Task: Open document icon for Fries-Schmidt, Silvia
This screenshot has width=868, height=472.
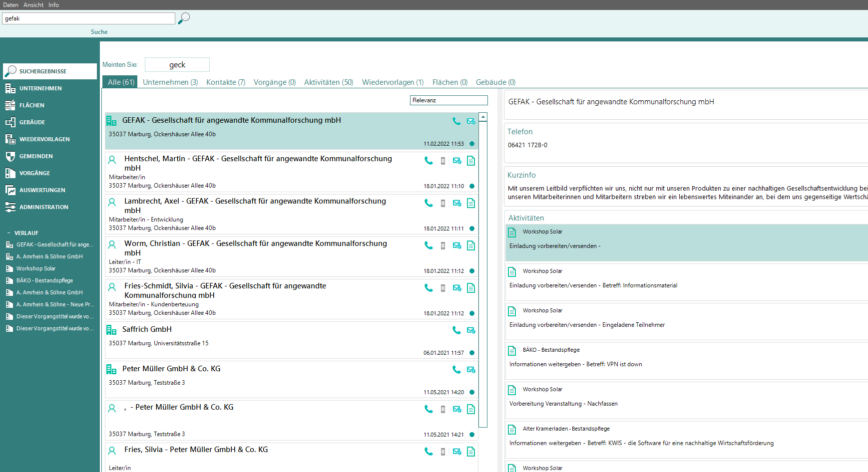Action: [470, 288]
